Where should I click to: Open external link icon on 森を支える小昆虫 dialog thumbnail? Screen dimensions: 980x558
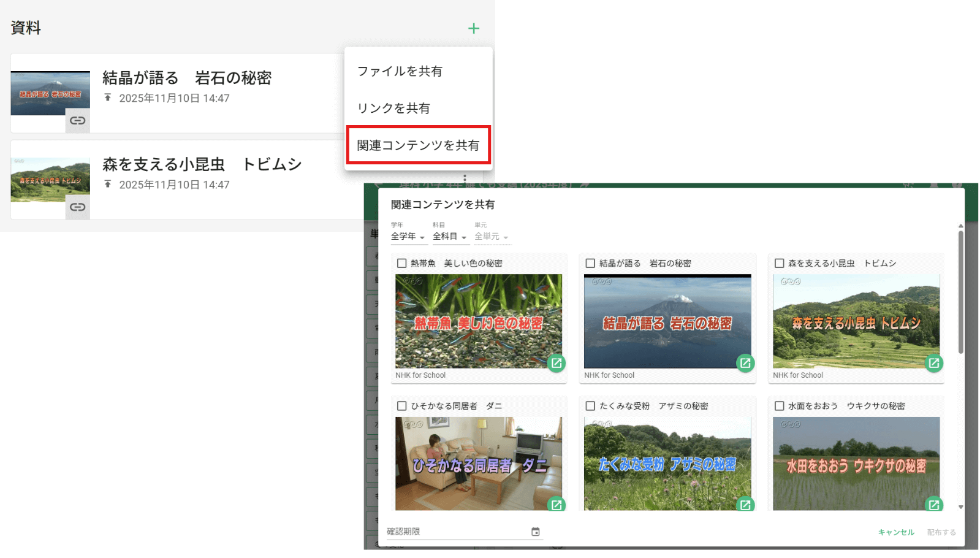coord(933,363)
